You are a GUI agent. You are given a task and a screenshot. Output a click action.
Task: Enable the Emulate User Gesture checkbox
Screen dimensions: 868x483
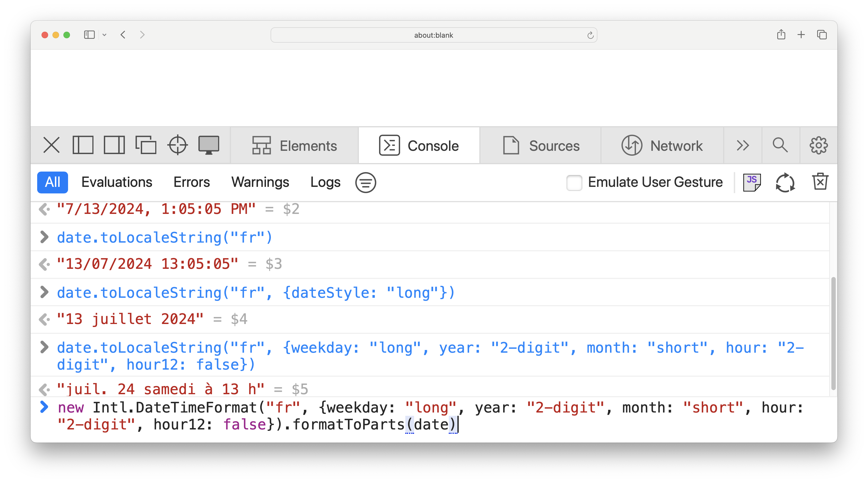coord(574,182)
